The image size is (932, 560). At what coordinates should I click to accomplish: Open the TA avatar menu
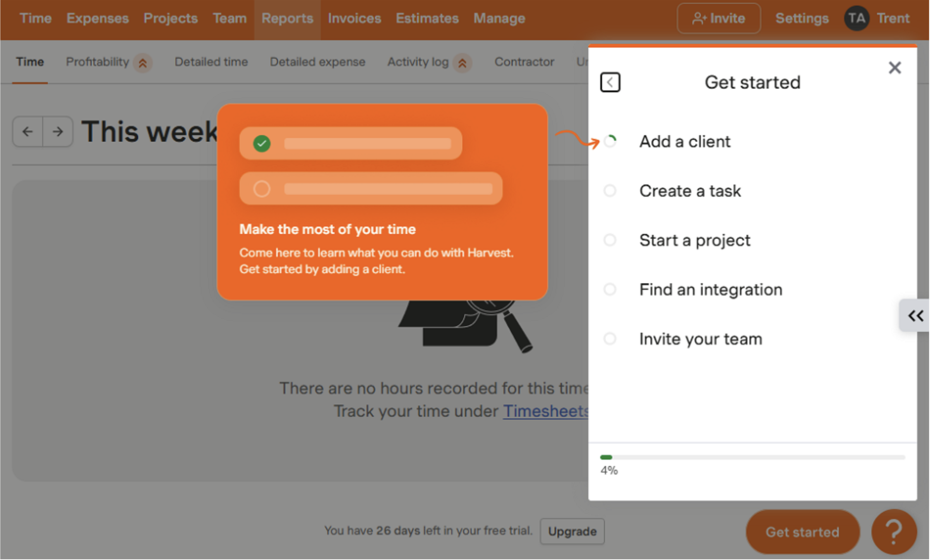[857, 18]
